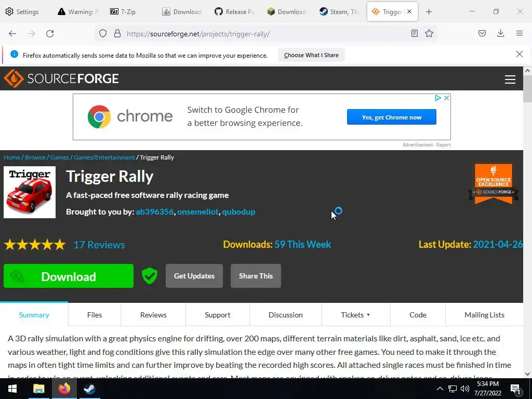Image resolution: width=532 pixels, height=399 pixels.
Task: Open onsemeliot author profile
Action: click(x=198, y=212)
